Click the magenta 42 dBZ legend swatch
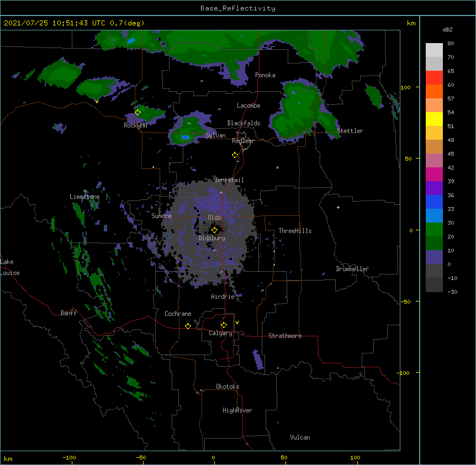 (434, 174)
